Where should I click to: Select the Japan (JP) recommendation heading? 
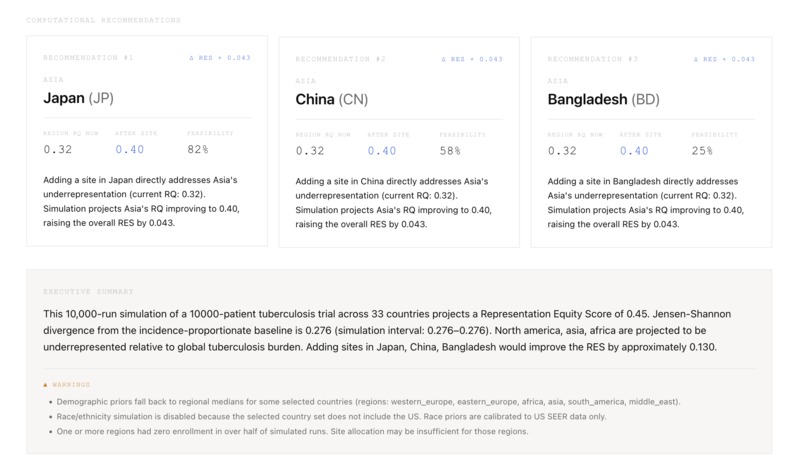pos(78,98)
